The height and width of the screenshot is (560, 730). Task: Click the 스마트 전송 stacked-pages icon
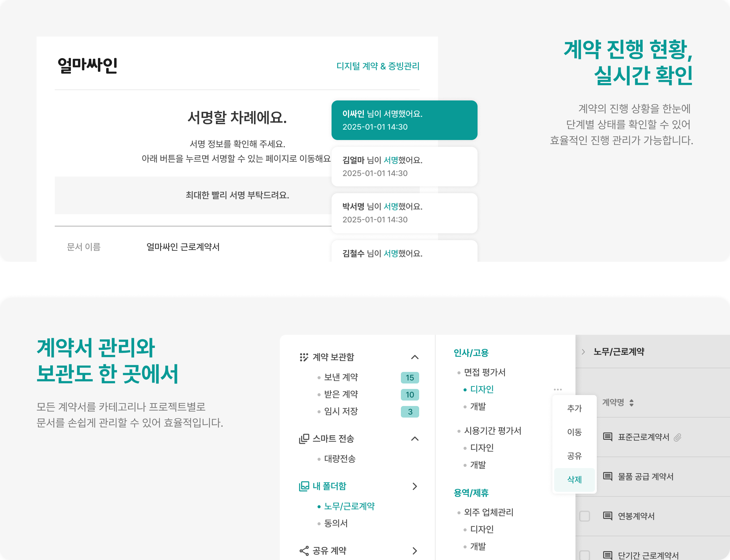(304, 439)
